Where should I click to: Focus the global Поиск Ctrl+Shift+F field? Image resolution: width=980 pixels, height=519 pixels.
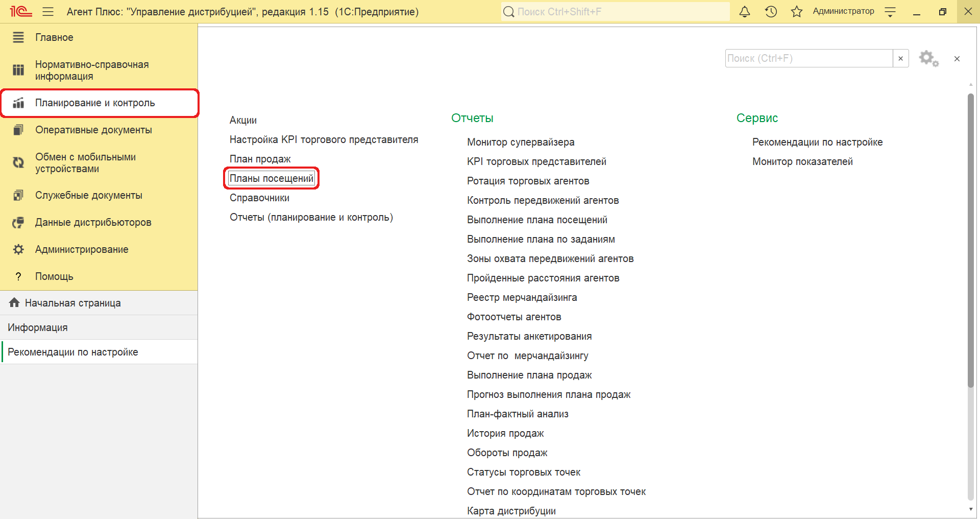615,11
